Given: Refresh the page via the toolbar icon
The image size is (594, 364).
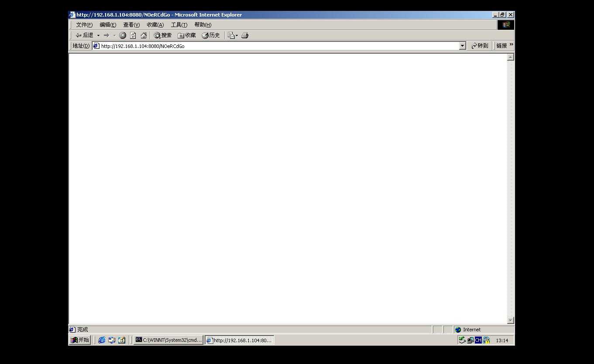Looking at the screenshot, I should (133, 35).
